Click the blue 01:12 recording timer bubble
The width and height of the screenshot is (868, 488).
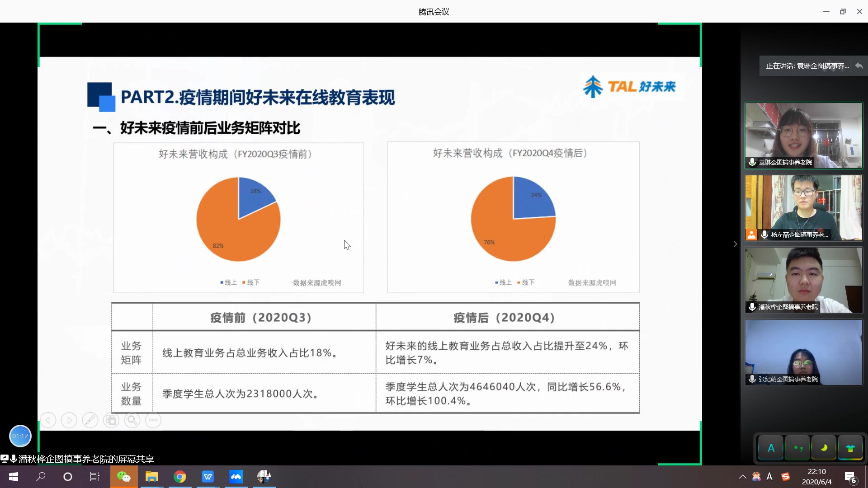click(20, 436)
